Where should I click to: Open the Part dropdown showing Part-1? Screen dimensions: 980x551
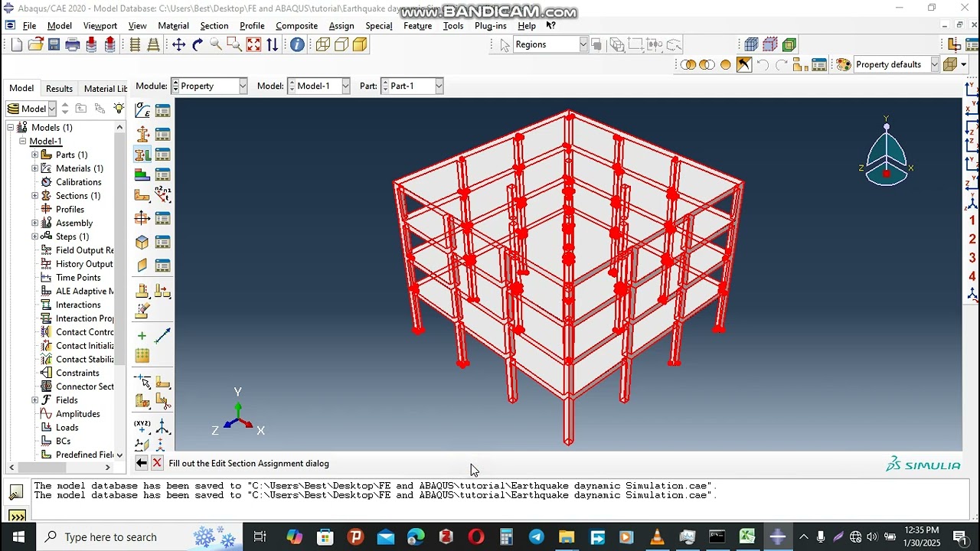point(412,86)
